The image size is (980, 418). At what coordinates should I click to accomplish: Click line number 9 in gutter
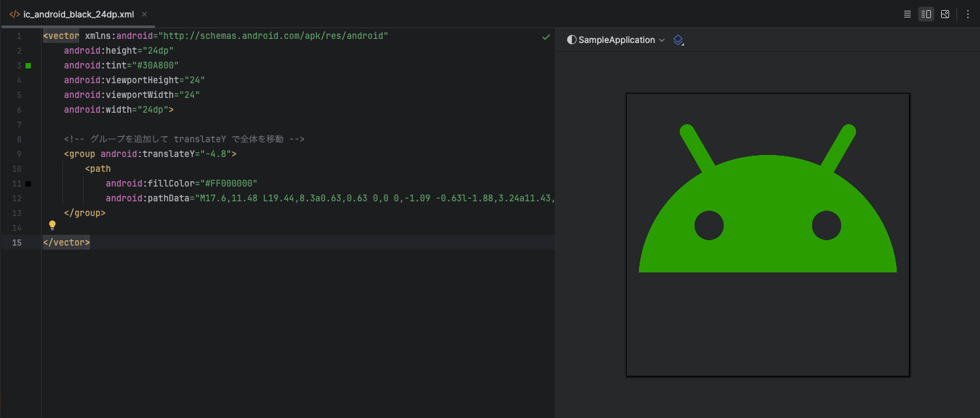[x=19, y=154]
